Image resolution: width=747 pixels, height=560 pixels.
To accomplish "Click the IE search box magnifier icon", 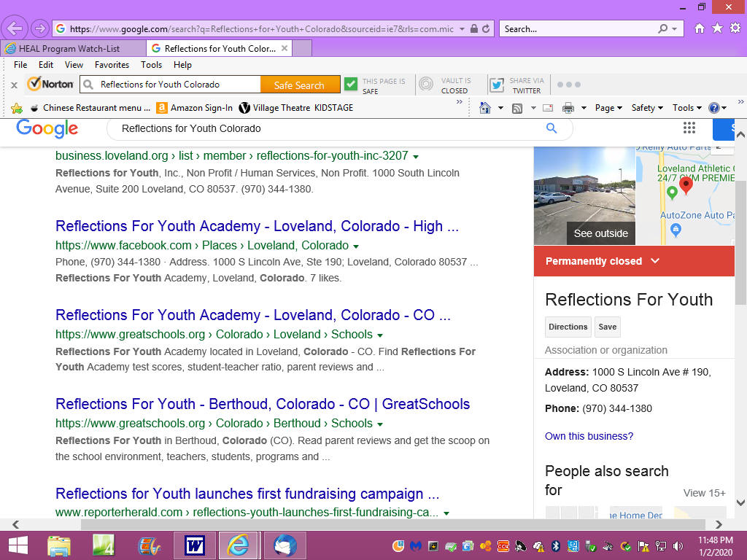I will (x=662, y=28).
